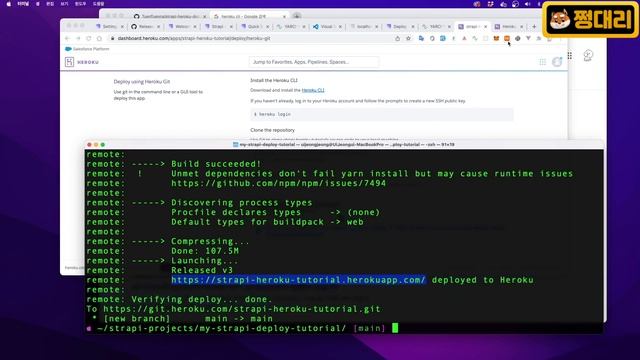Select the heroku cli Google tab in the rear window
640x360 pixels.
coord(249,16)
